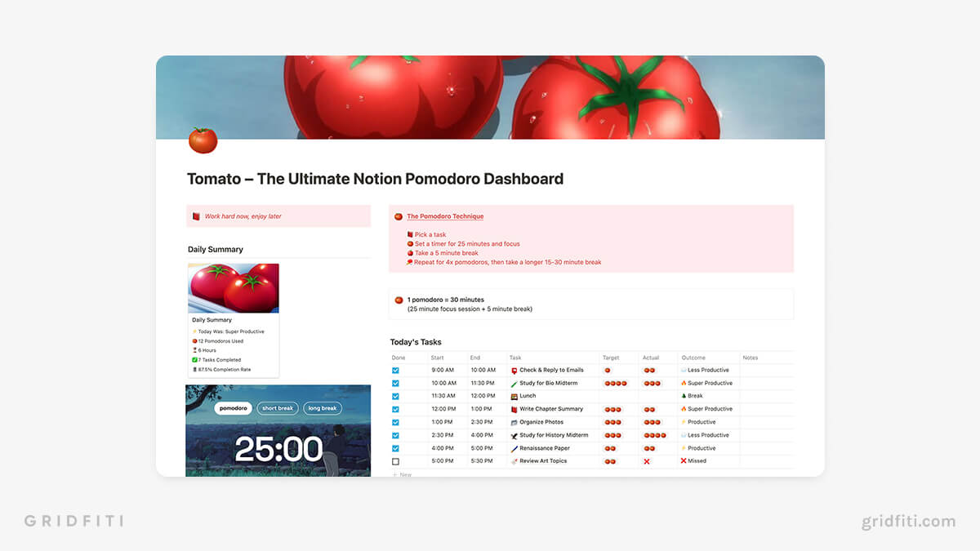
Task: Click 'Set a timer for 25 minutes and focus'
Action: point(467,243)
